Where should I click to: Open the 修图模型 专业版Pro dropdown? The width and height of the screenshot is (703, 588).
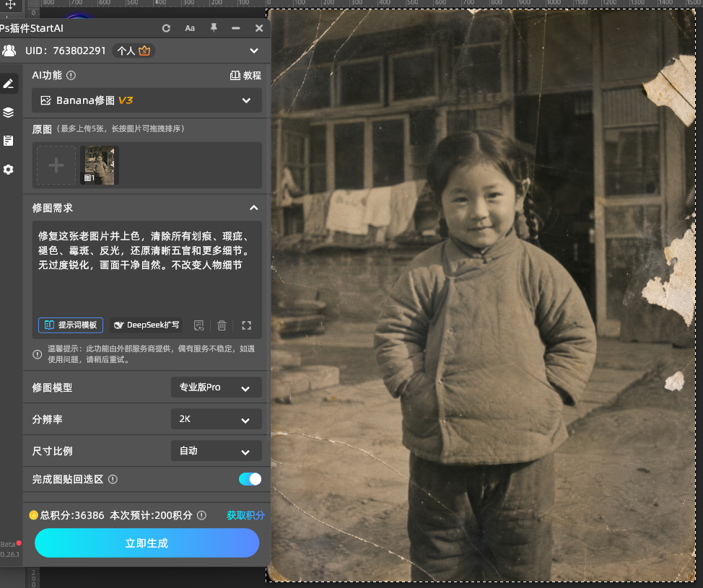[216, 387]
